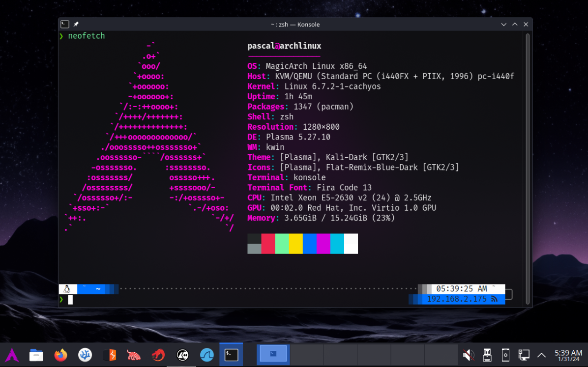588x367 pixels.
Task: Open the wired network tray icon
Action: [x=524, y=355]
